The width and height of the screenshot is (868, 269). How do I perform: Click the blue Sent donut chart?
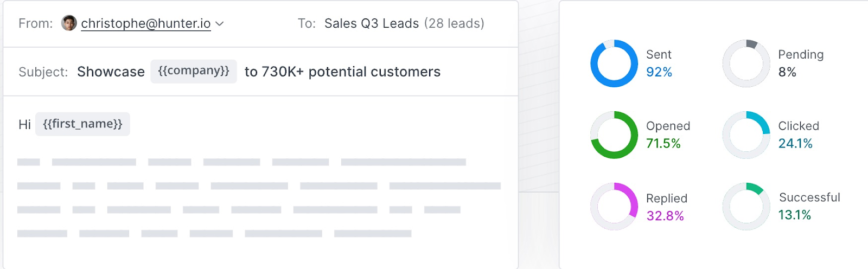pyautogui.click(x=614, y=63)
